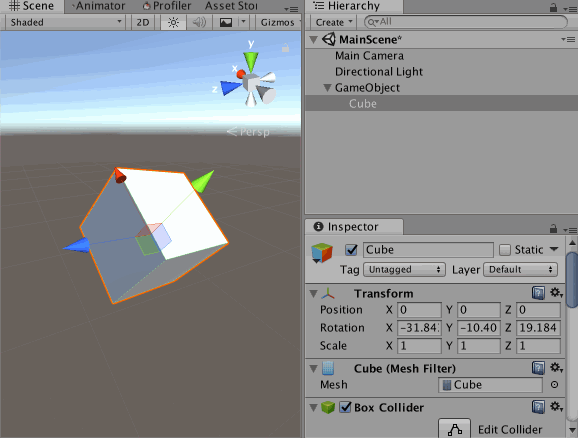The height and width of the screenshot is (438, 578).
Task: Toggle scene audio speaker icon
Action: coord(199,22)
